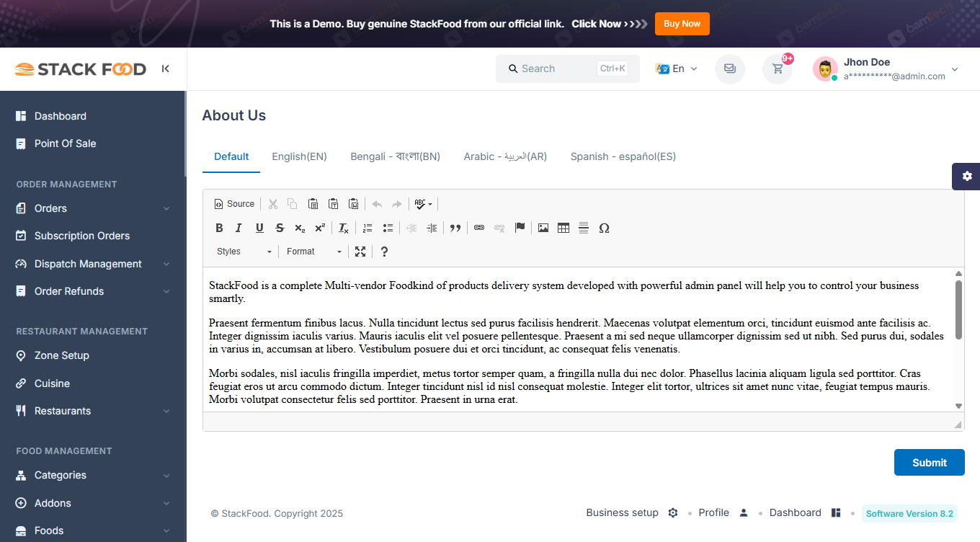This screenshot has height=542, width=980.
Task: Click Software Version 8.2 badge
Action: (x=909, y=513)
